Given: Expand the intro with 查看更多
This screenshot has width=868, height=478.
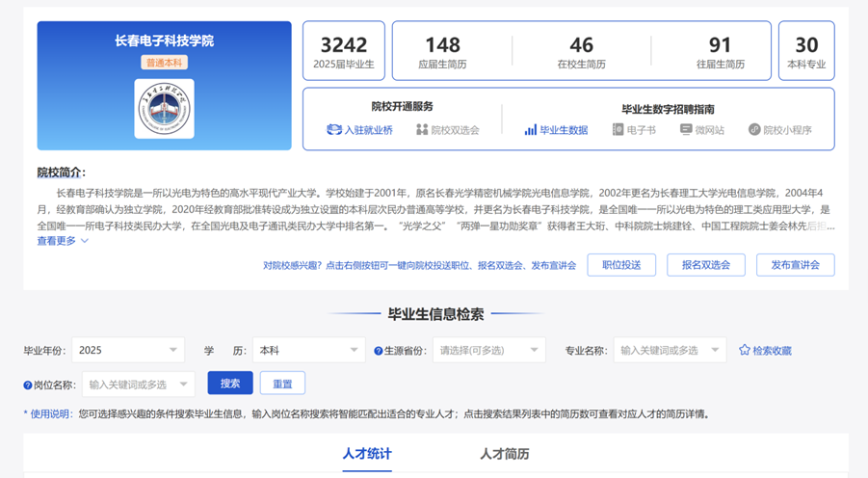Looking at the screenshot, I should (x=63, y=241).
